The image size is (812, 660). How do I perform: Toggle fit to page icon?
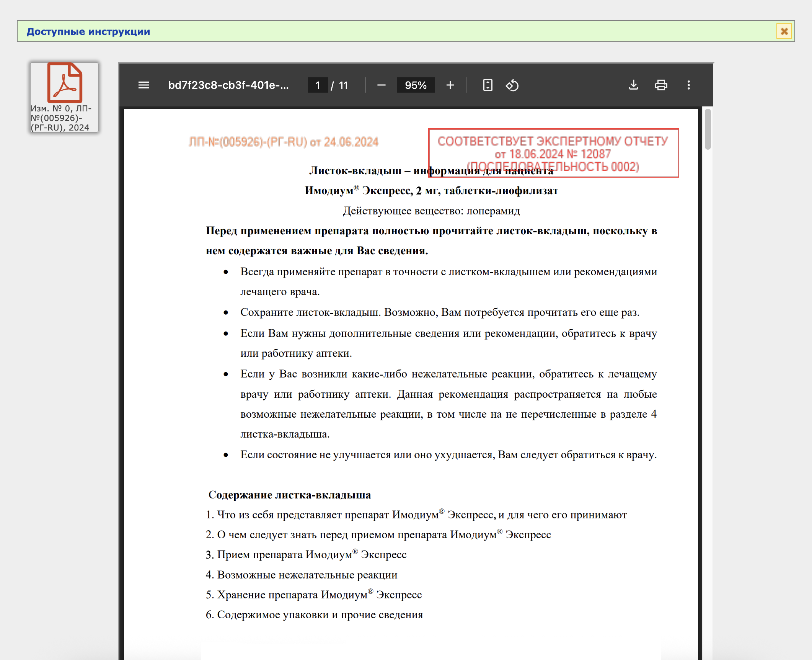[x=488, y=85]
